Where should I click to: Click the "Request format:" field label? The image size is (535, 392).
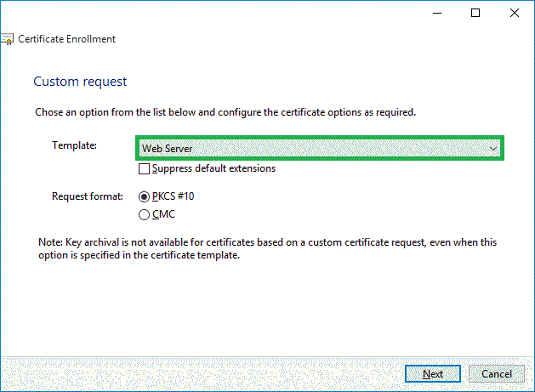pyautogui.click(x=88, y=196)
